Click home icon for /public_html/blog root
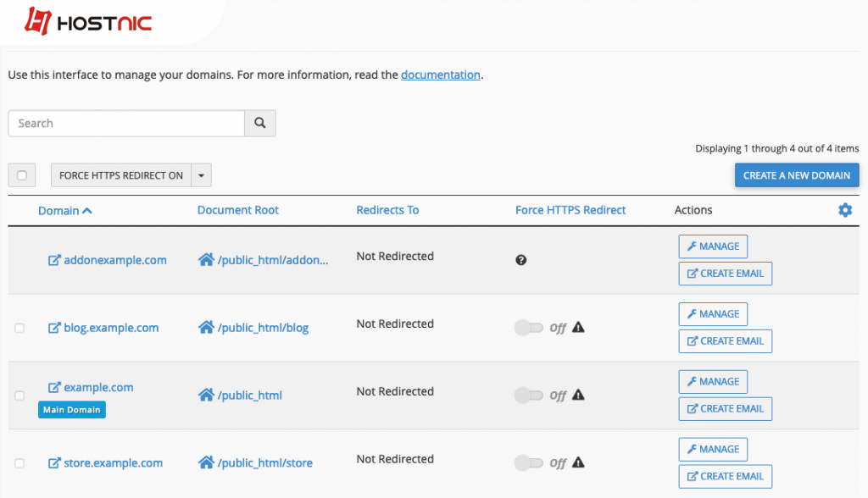The image size is (868, 498). (x=206, y=327)
